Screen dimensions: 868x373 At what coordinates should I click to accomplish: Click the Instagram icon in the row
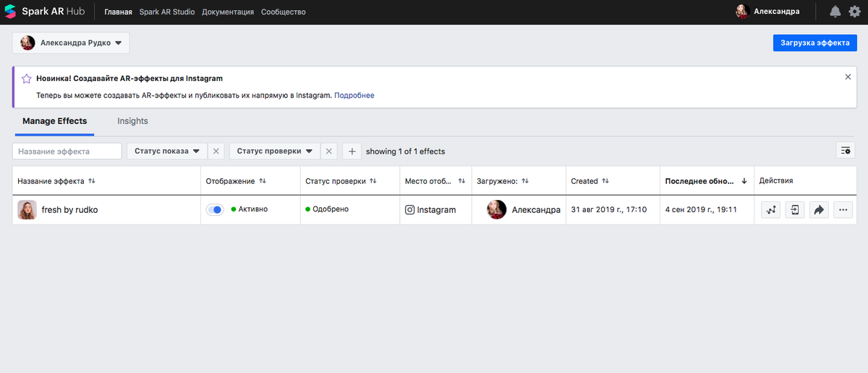pos(409,210)
